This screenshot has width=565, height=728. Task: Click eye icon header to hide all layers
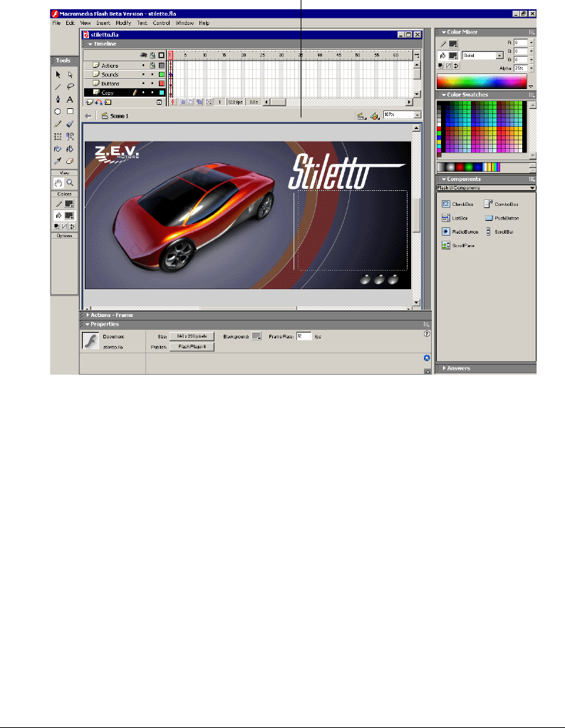pyautogui.click(x=143, y=56)
